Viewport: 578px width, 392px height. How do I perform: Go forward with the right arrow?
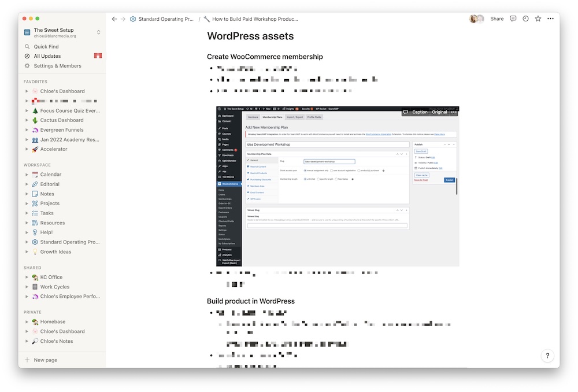(123, 19)
